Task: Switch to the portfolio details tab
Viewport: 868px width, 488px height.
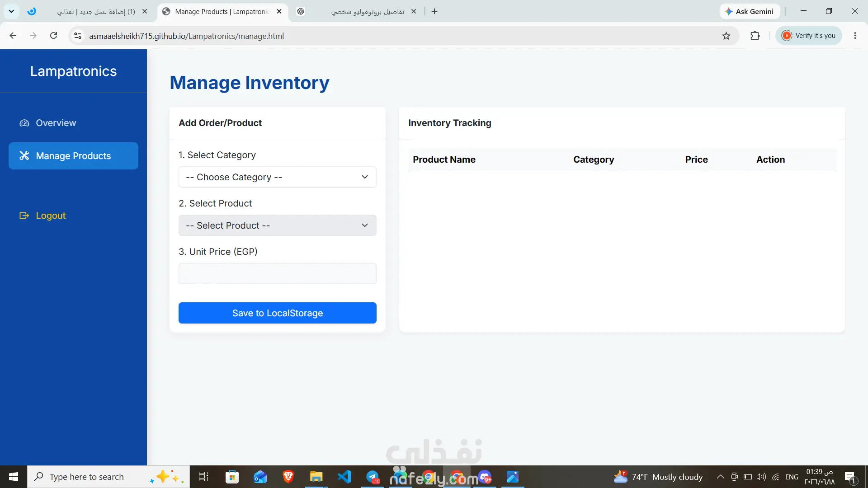Action: pos(357,11)
